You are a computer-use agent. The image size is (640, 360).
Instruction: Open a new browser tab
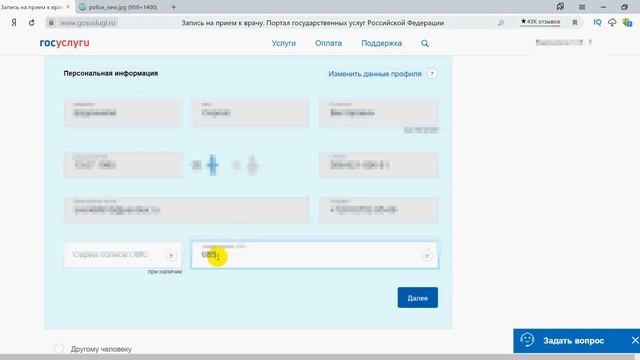173,7
